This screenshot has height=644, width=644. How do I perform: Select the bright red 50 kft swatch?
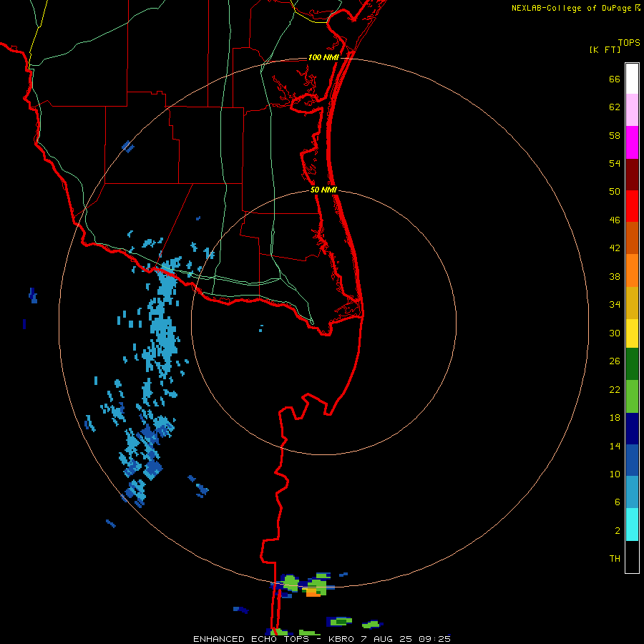[x=632, y=206]
